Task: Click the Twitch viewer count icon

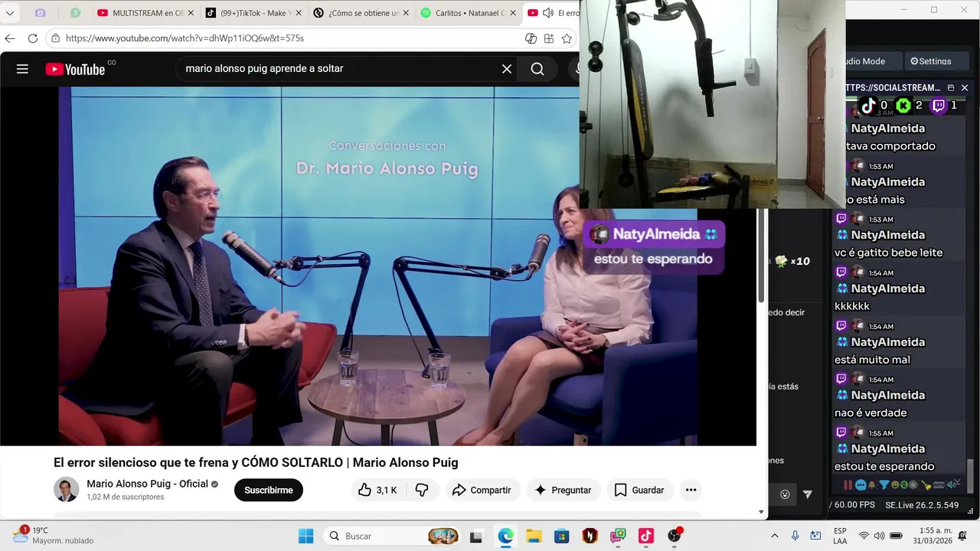Action: 939,106
